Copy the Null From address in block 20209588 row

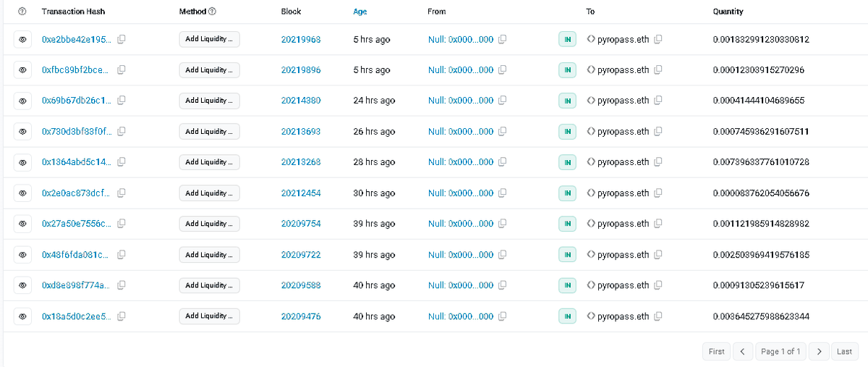502,285
